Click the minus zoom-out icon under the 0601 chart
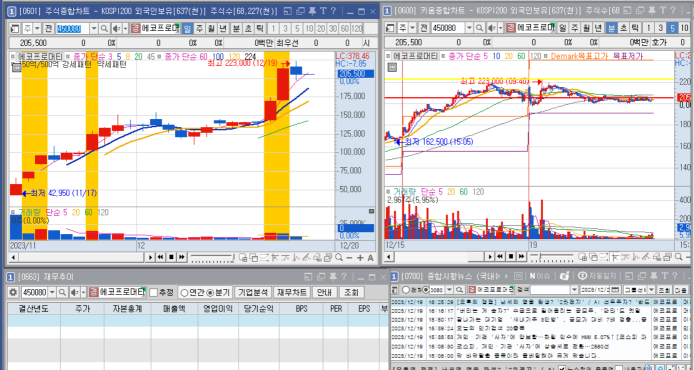This screenshot has width=694, height=370. tap(349, 258)
